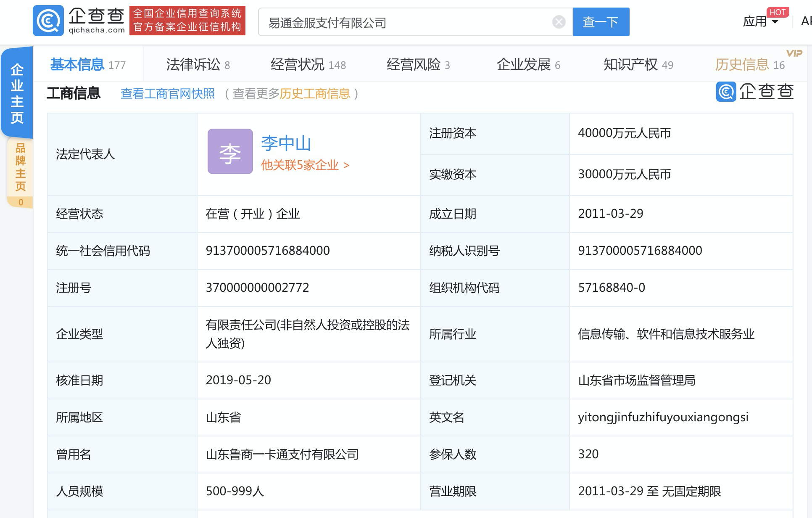Screen dimensions: 812x518
Task: Select approval date 2019-05-20 cell
Action: tap(308, 380)
